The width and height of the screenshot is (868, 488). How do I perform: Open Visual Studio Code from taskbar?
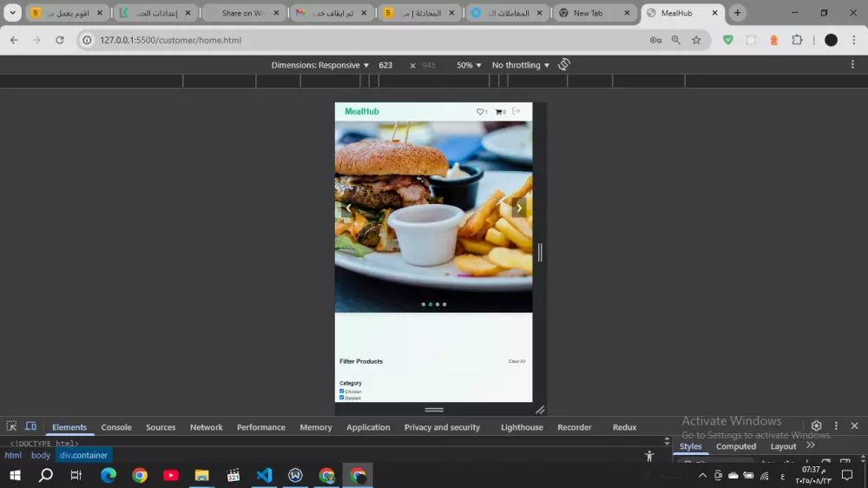264,475
